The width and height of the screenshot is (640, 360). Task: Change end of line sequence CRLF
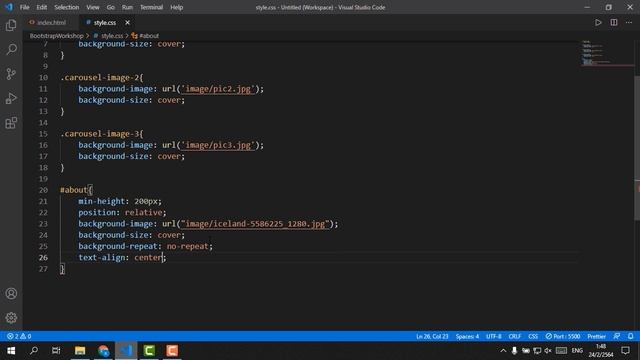pos(514,336)
